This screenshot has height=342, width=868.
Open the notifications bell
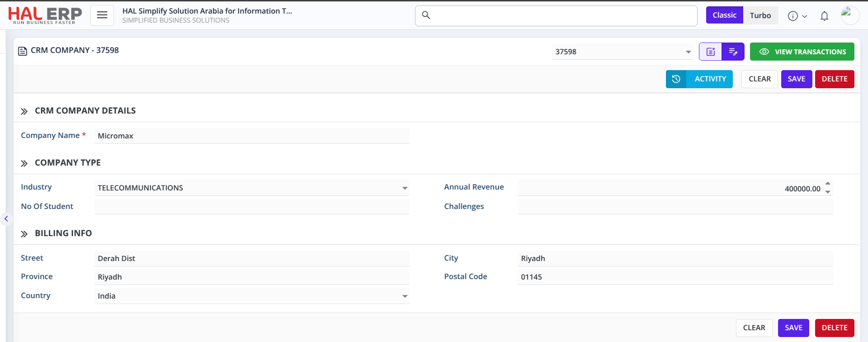click(824, 16)
